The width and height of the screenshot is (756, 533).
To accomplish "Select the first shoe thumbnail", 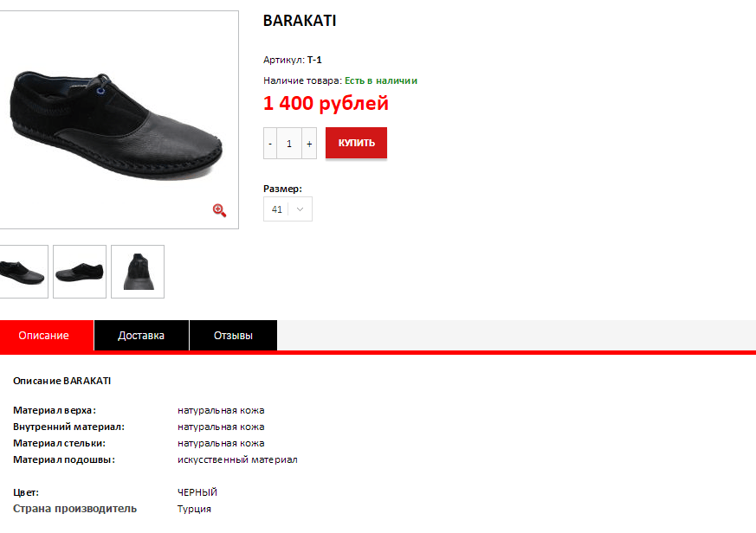I will tap(23, 272).
